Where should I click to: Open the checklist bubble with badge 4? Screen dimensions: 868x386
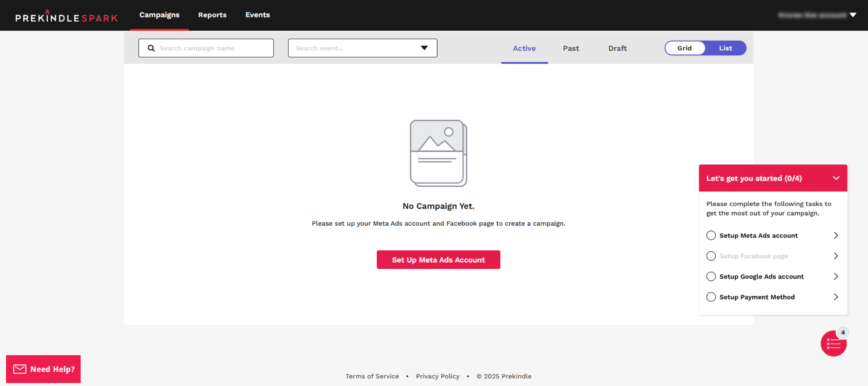(833, 344)
